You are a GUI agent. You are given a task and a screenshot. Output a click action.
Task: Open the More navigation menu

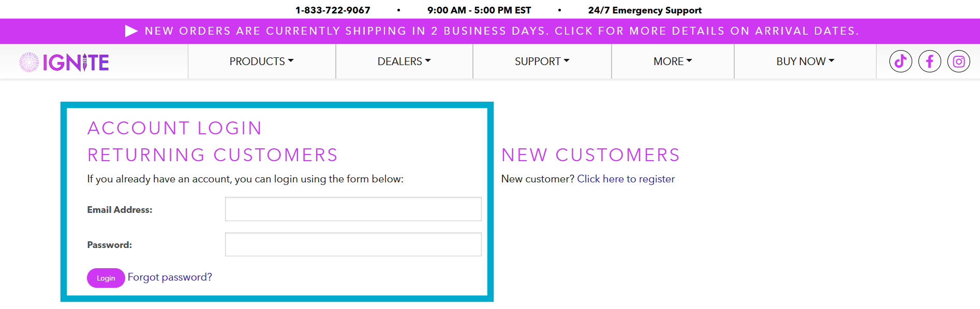tap(672, 61)
